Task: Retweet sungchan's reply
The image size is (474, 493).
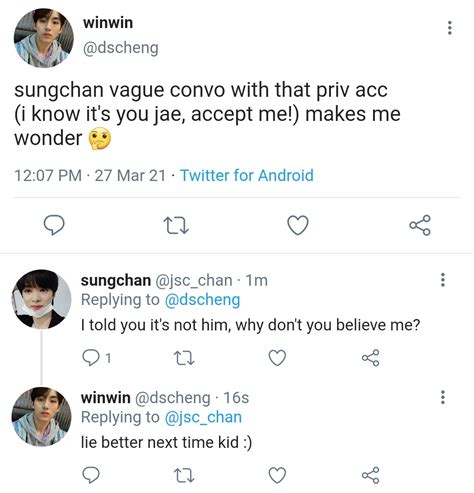Action: [x=184, y=358]
